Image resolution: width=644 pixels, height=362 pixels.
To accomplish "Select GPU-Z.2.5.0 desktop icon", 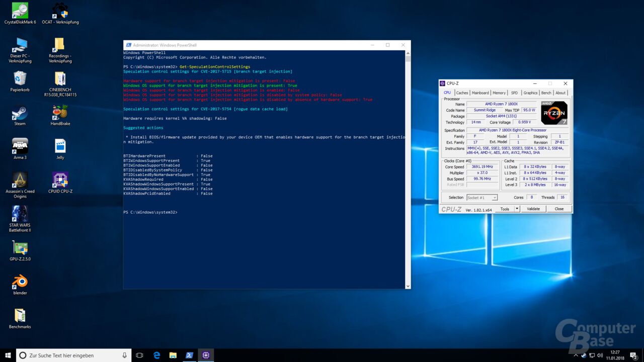I will (x=20, y=250).
